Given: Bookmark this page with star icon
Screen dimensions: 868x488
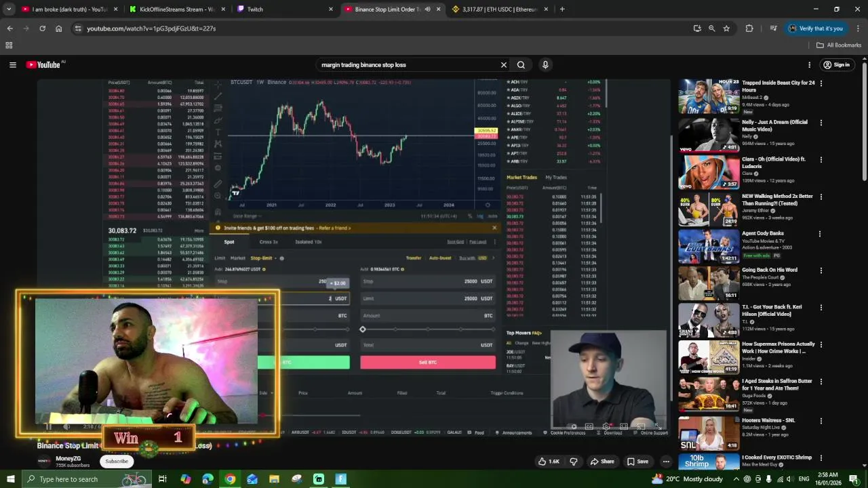Looking at the screenshot, I should click(726, 28).
